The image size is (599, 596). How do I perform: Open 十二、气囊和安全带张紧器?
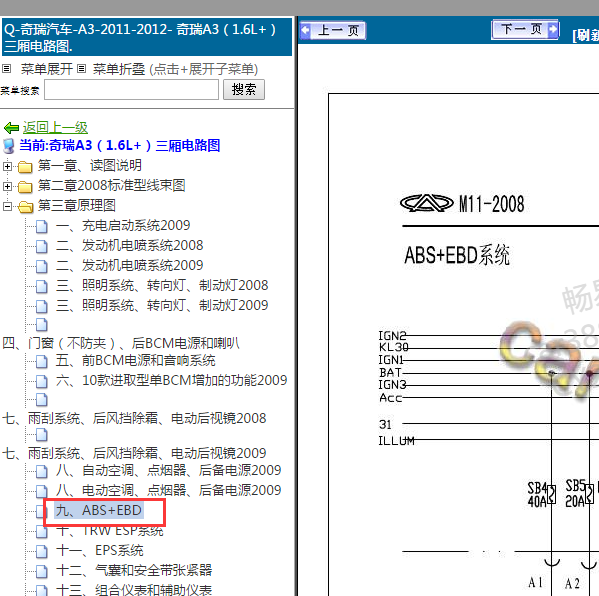pyautogui.click(x=134, y=570)
